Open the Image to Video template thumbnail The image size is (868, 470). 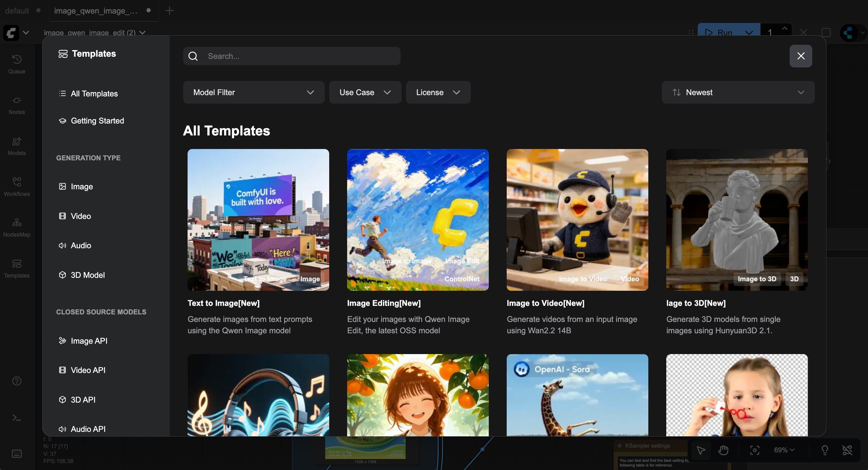click(x=577, y=220)
